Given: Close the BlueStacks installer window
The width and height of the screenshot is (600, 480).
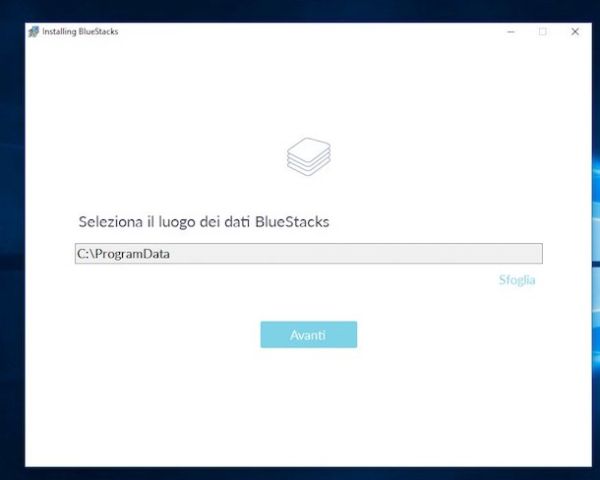Looking at the screenshot, I should coord(575,32).
